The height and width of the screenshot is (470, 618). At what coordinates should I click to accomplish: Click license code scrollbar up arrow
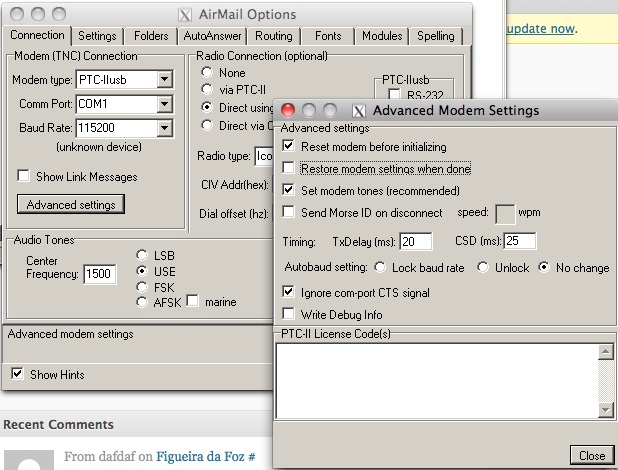[606, 351]
